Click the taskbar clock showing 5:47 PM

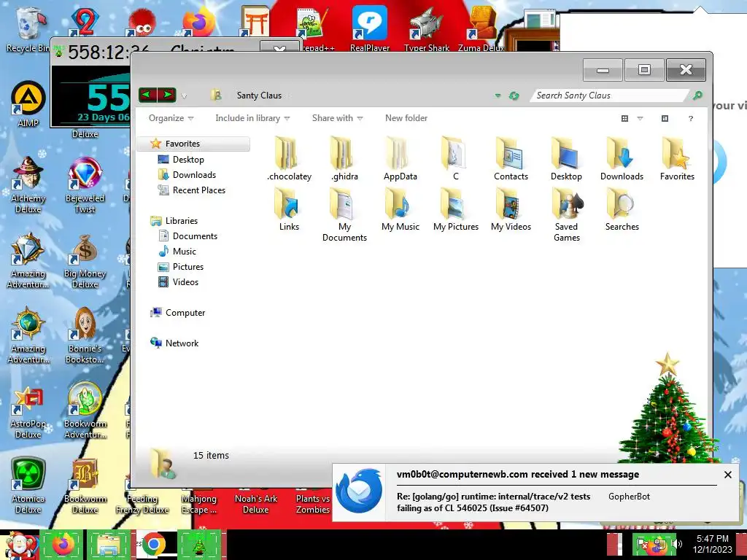(712, 544)
